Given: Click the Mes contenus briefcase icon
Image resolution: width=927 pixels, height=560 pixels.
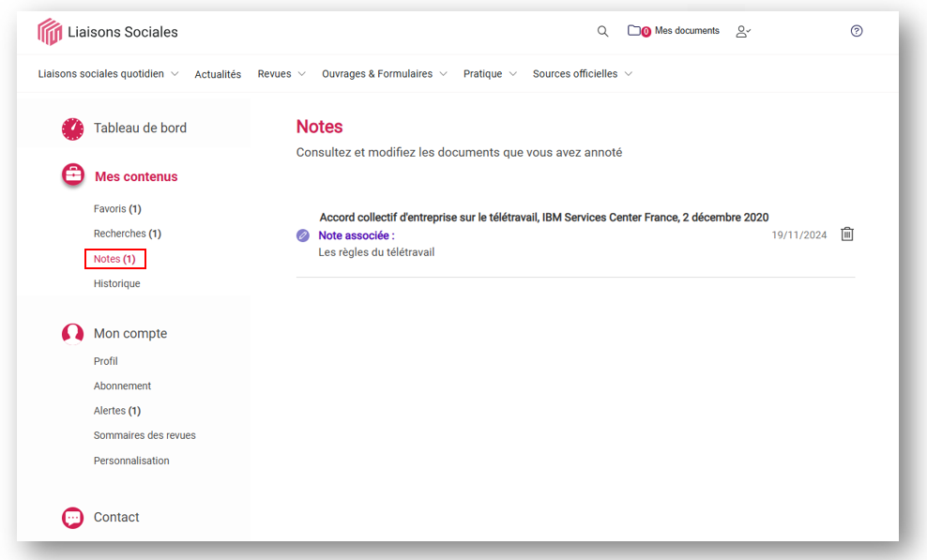Looking at the screenshot, I should [x=73, y=175].
